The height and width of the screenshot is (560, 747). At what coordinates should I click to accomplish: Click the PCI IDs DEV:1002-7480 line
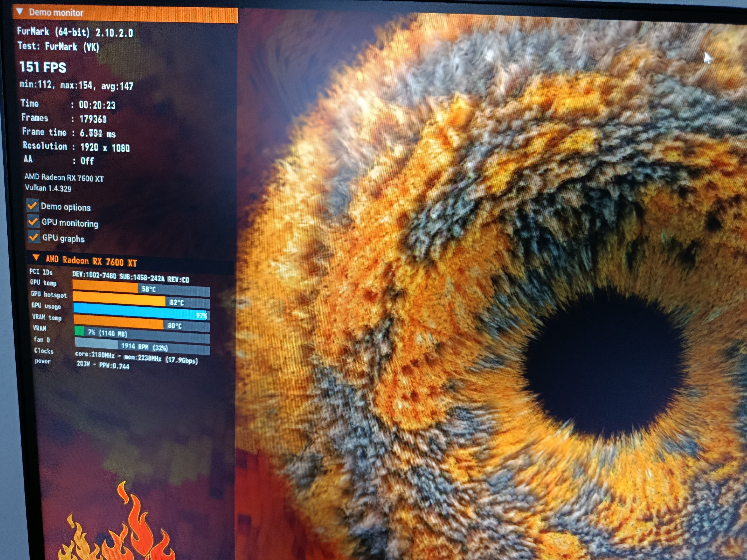tap(131, 277)
